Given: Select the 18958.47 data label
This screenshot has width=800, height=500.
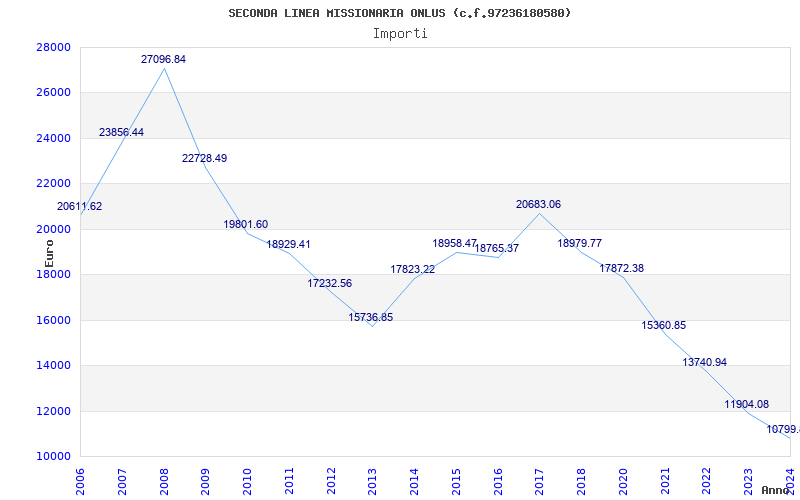Looking at the screenshot, I should tap(455, 243).
